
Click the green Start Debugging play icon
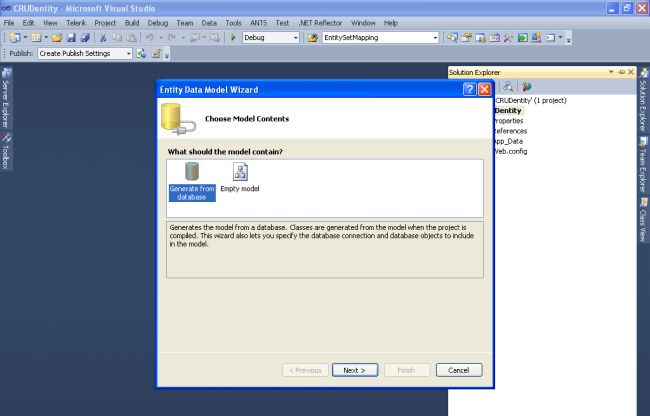click(233, 38)
